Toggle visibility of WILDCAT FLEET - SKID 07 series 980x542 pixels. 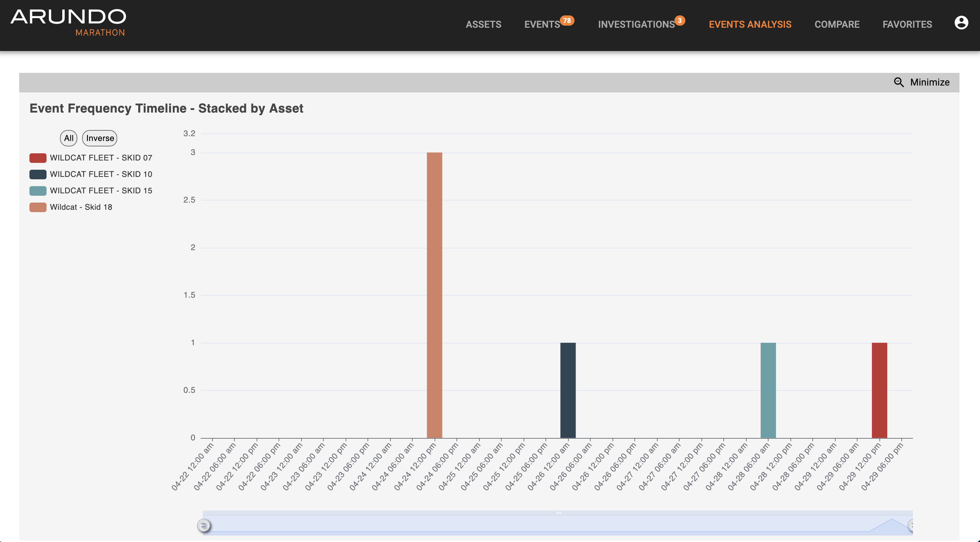pos(101,157)
